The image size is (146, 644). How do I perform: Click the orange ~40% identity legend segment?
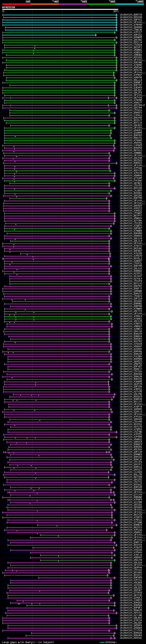point(45,4)
